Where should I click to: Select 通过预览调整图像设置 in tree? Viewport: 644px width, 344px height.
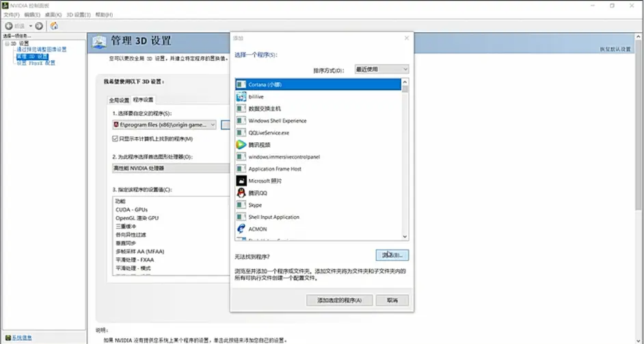pyautogui.click(x=42, y=49)
